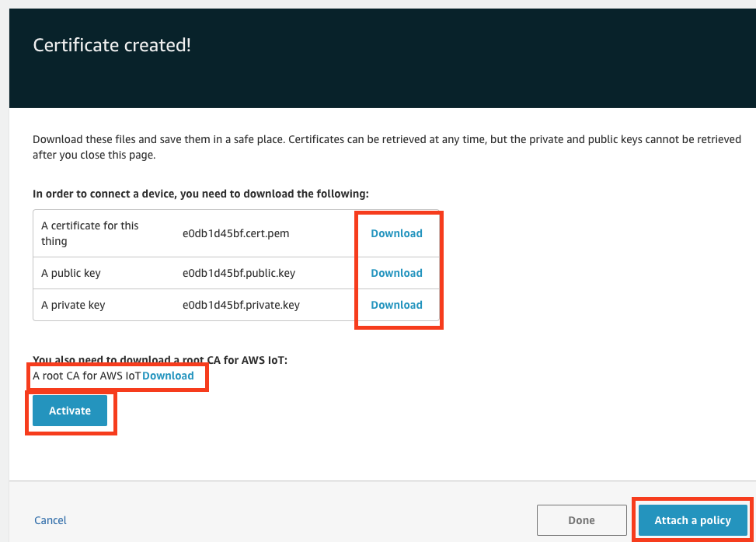Click the 'A certificate for this thing' label
The width and height of the screenshot is (756, 542).
[x=89, y=233]
